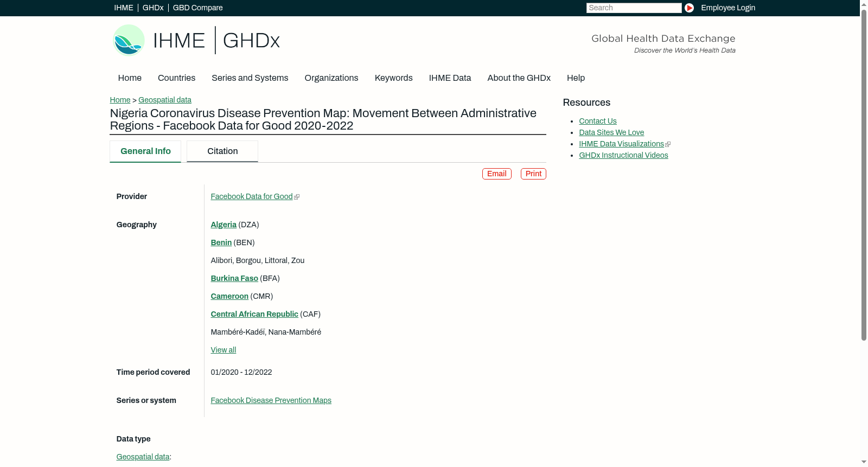Click the Nigeria Coronavirus page title
Image resolution: width=868 pixels, height=467 pixels.
coord(323,119)
